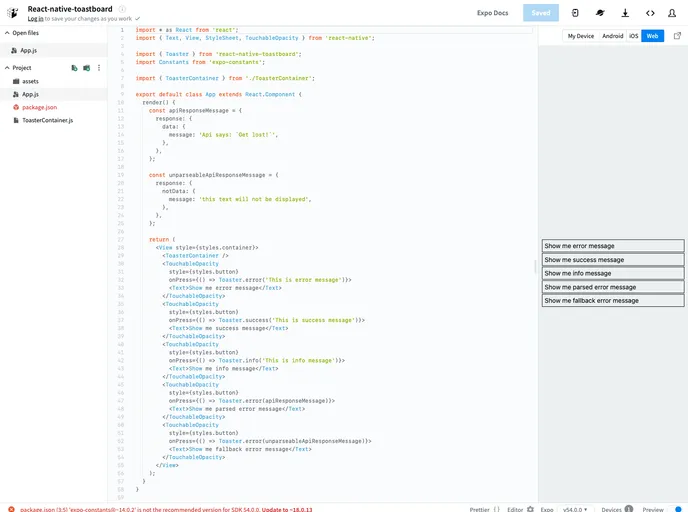Open the run-on-device phone icon
Image resolution: width=688 pixels, height=512 pixels.
point(575,13)
